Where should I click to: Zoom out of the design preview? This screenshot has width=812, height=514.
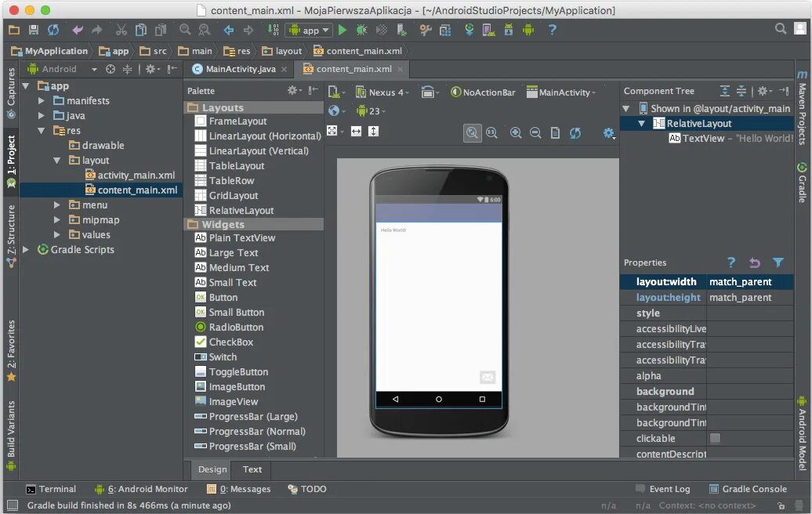535,133
